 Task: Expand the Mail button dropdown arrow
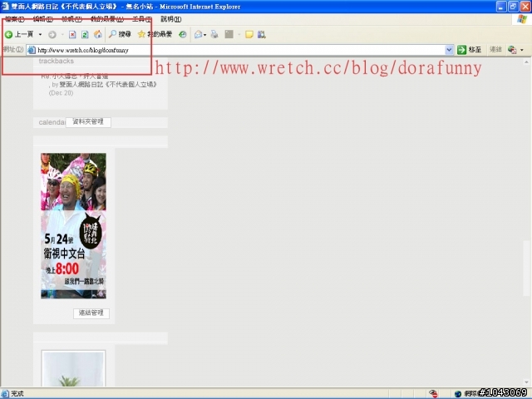click(x=205, y=35)
